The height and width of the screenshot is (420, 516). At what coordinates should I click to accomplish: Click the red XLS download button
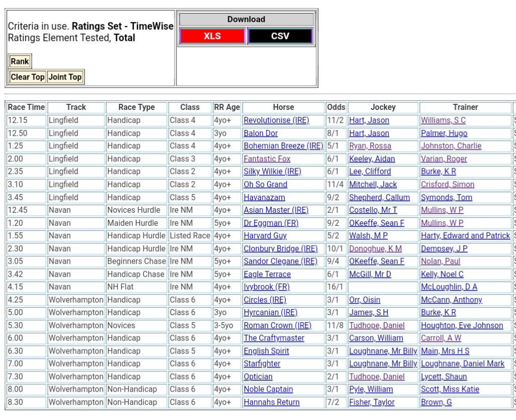[212, 36]
